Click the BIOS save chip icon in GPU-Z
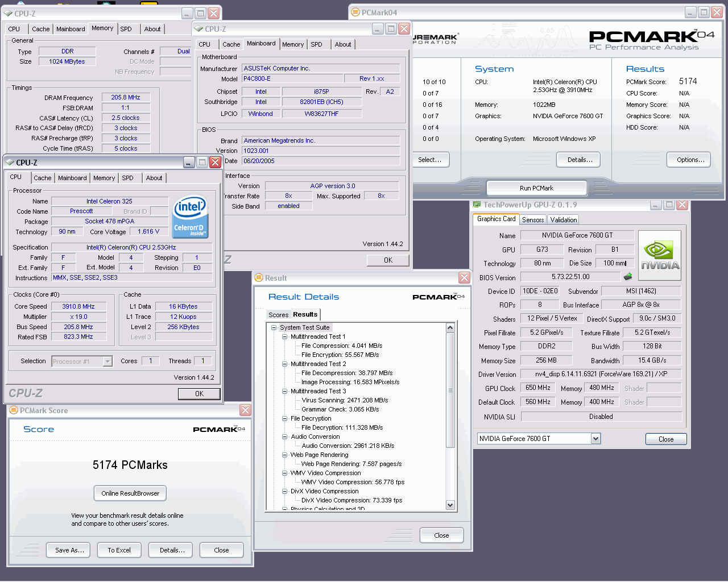This screenshot has width=728, height=582. pyautogui.click(x=628, y=277)
